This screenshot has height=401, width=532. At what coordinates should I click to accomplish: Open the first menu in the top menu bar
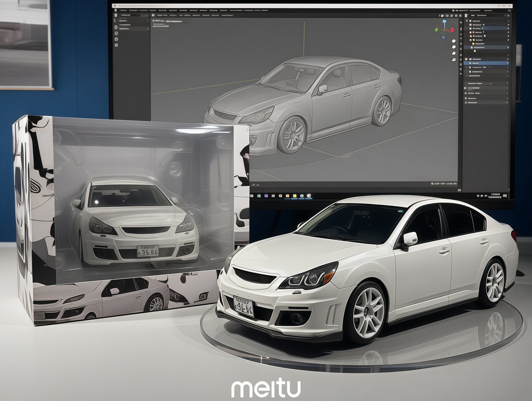(123, 10)
